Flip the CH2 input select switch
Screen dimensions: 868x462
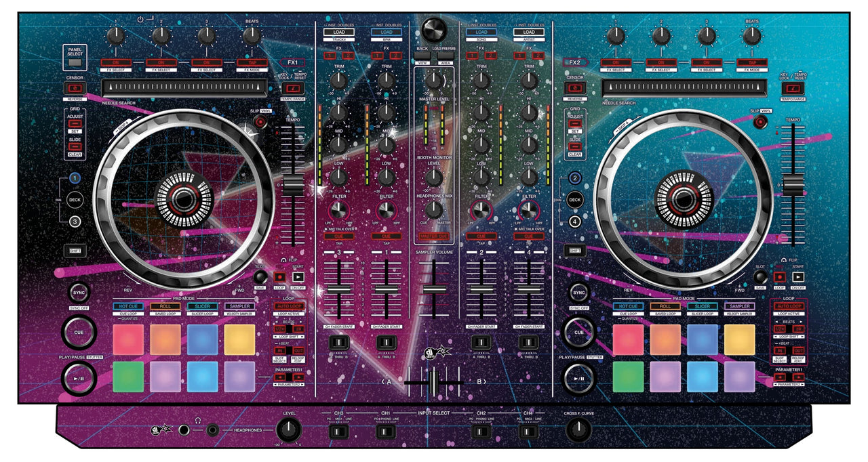pos(481,431)
